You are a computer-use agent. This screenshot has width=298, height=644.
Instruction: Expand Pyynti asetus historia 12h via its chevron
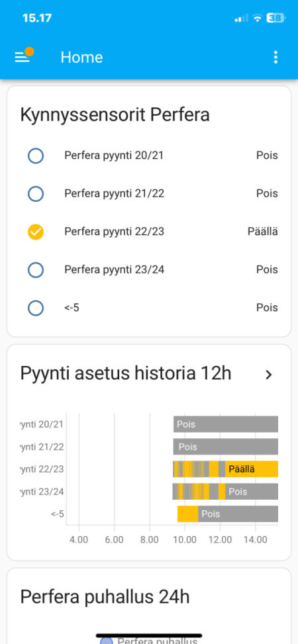coord(269,375)
